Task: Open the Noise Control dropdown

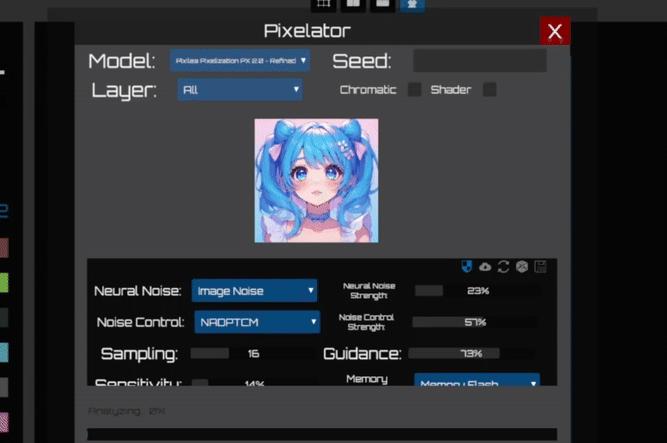Action: (254, 322)
